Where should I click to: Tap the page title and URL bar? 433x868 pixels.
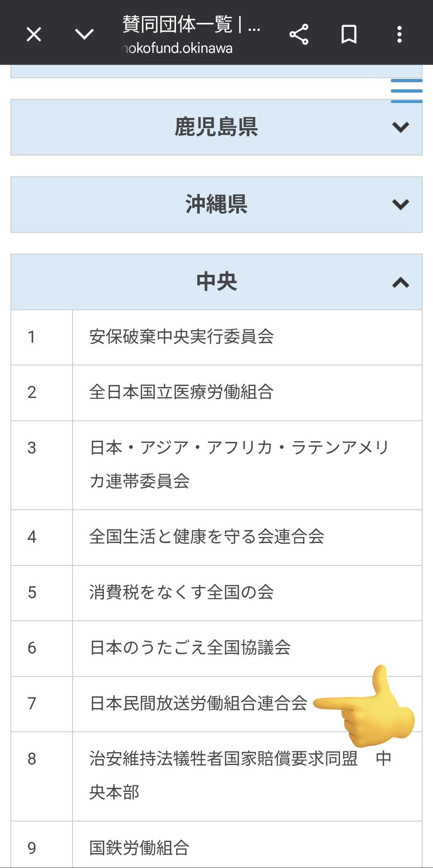(x=191, y=34)
